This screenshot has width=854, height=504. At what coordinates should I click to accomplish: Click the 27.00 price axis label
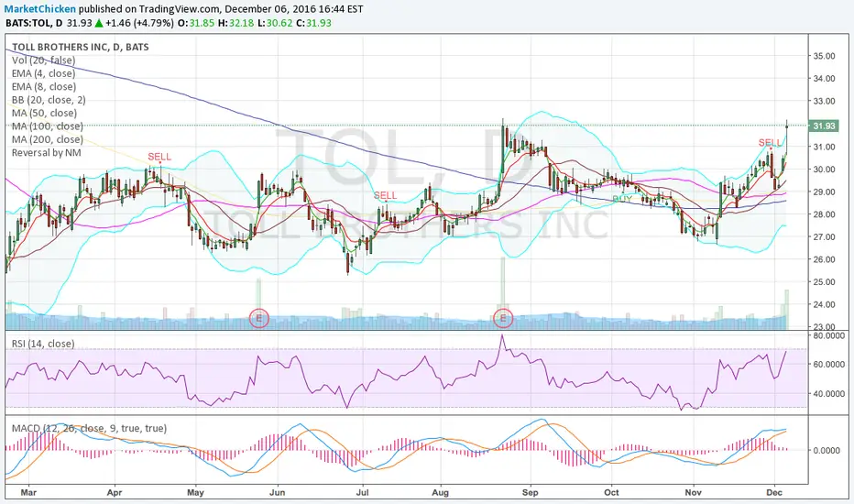coord(824,237)
